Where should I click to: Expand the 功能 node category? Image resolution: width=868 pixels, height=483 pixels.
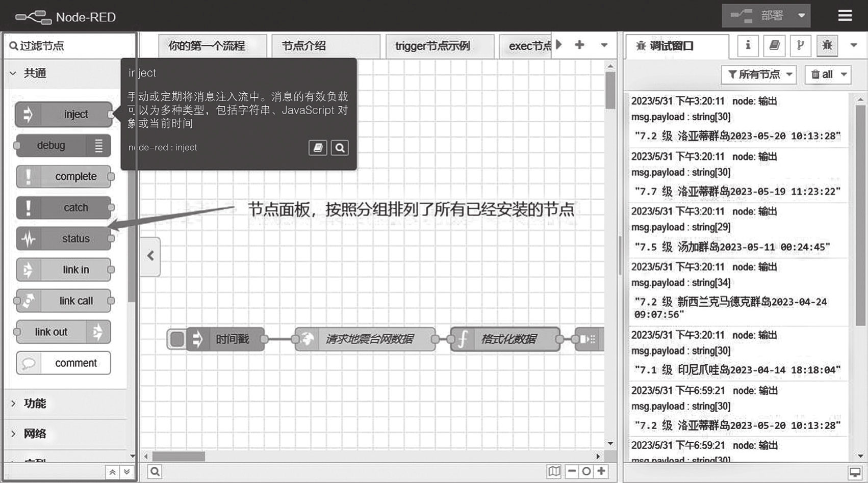[35, 404]
